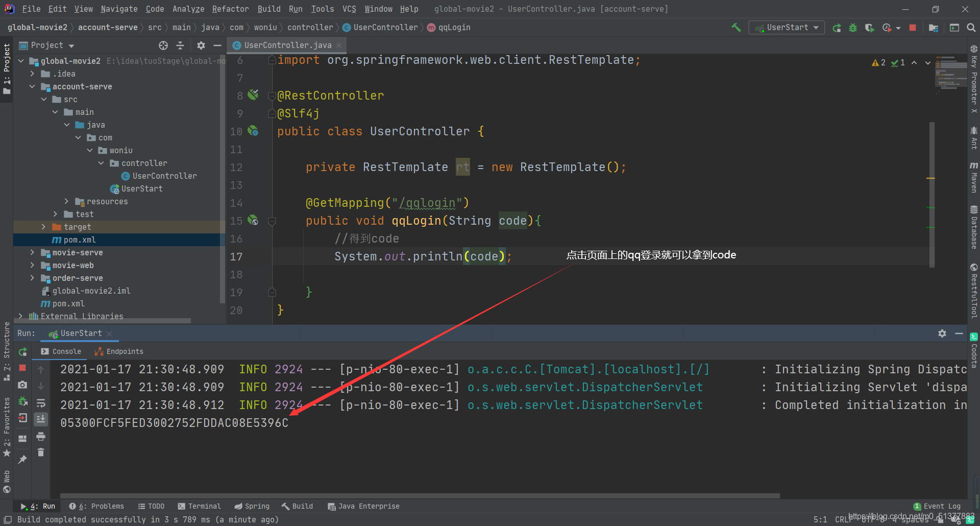Screen dimensions: 980x526
Task: Open Project panel settings gear
Action: point(201,45)
